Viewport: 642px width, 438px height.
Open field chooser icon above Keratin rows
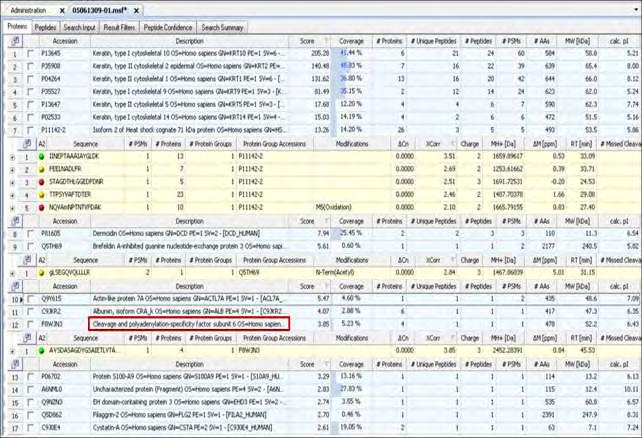pos(16,41)
